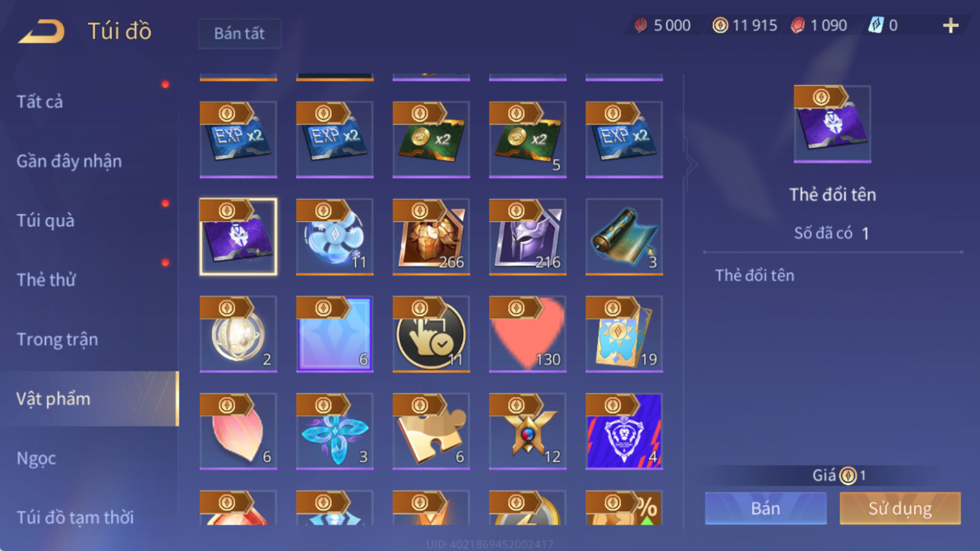Click the Bán tất button
980x551 pixels.
click(239, 33)
